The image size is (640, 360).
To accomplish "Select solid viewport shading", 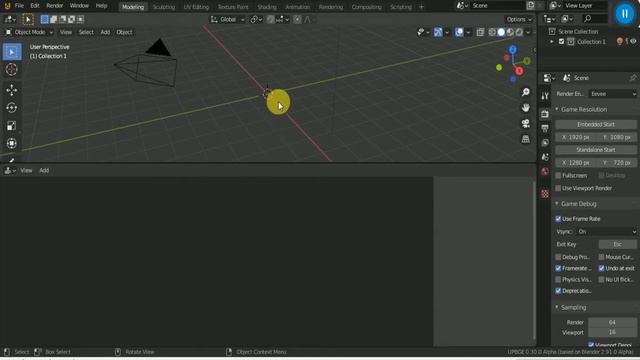I will pos(501,32).
